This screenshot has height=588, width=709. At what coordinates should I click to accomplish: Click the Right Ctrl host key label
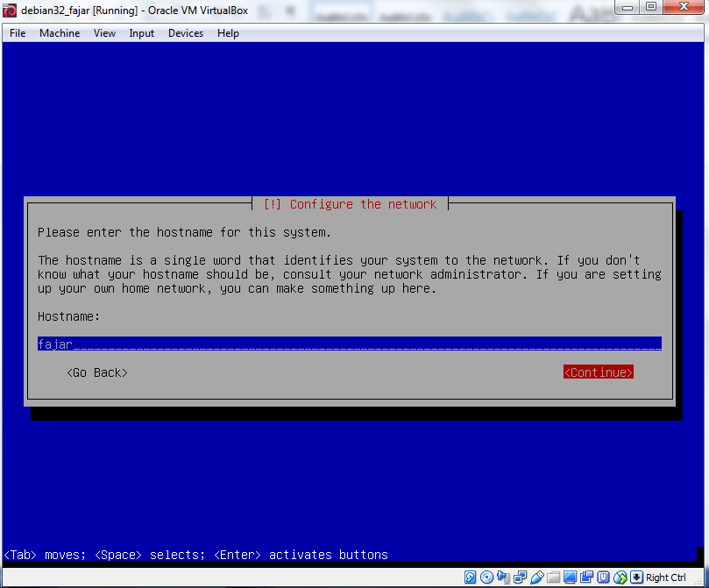(665, 577)
